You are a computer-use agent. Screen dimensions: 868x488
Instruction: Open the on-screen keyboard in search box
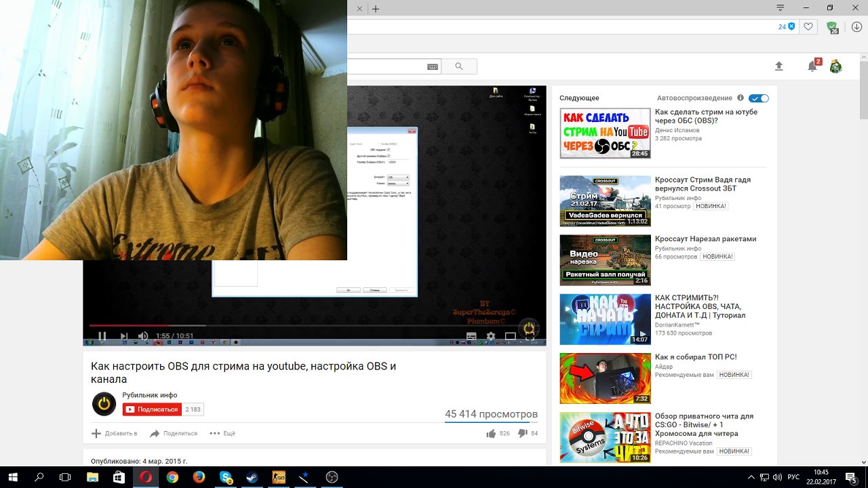click(x=433, y=66)
